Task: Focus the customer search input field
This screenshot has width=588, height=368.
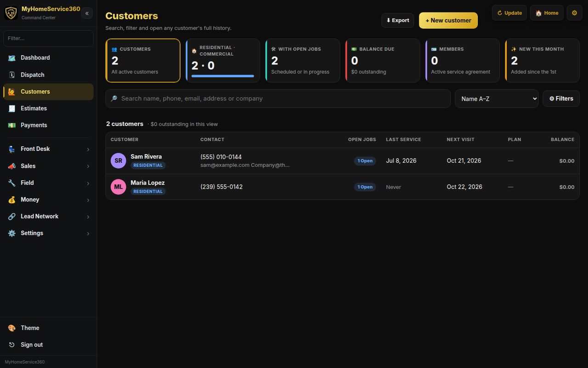Action: click(278, 99)
